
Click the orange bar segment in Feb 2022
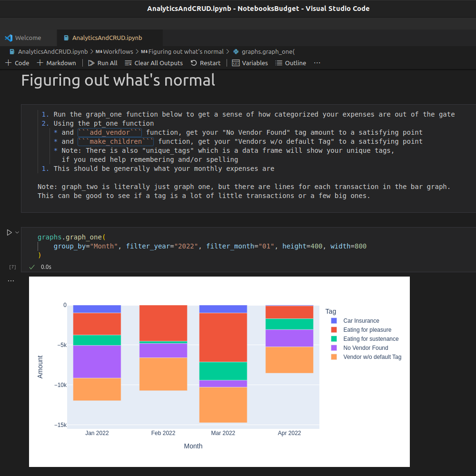[163, 374]
